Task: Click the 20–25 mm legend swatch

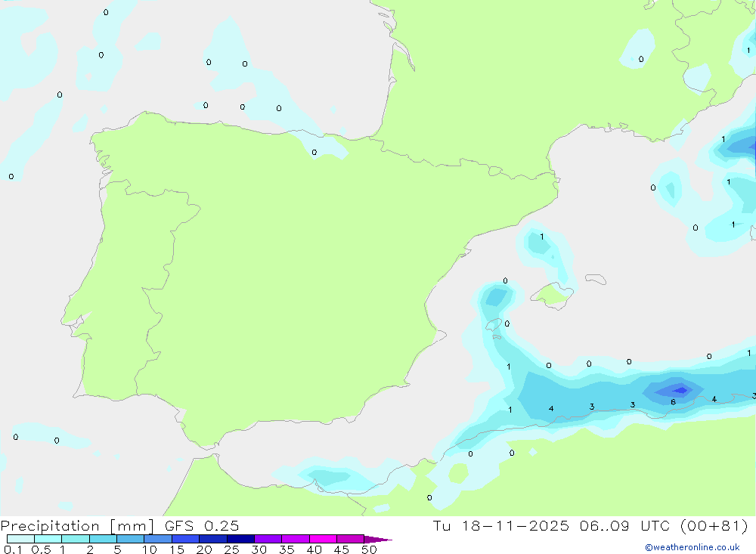Action: pos(212,539)
